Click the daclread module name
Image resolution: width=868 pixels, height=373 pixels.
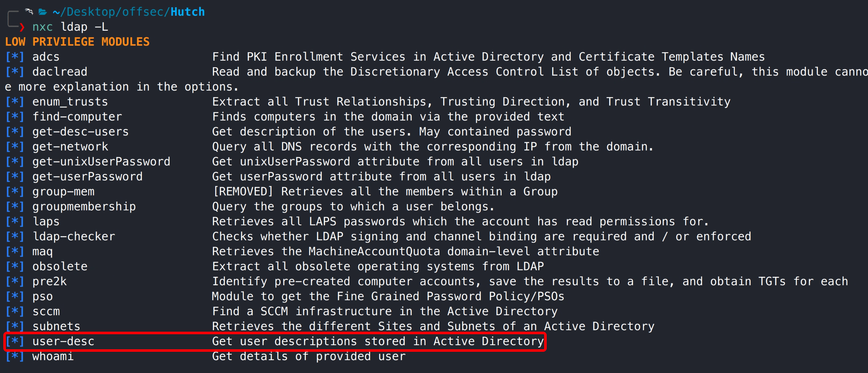click(x=60, y=72)
